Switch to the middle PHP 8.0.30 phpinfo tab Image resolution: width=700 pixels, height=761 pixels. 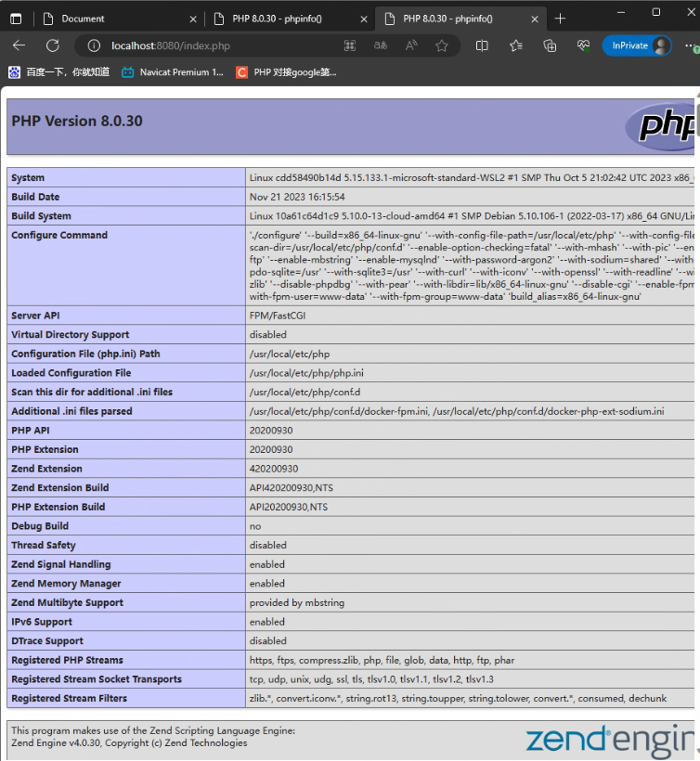[290, 19]
